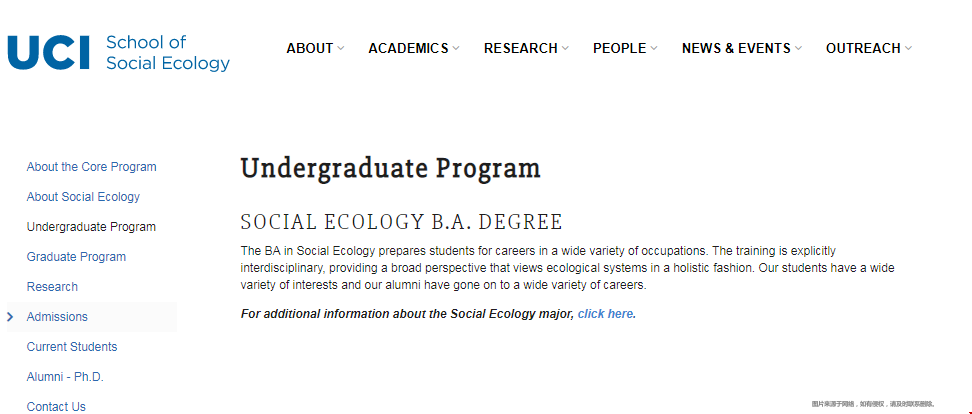Select Undergraduate Program in the sidebar
The image size is (972, 414).
coord(91,227)
